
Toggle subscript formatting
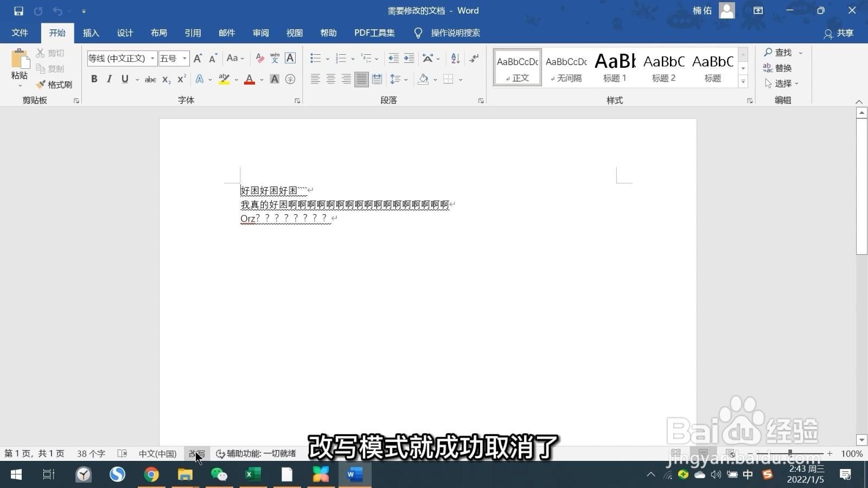pos(167,79)
